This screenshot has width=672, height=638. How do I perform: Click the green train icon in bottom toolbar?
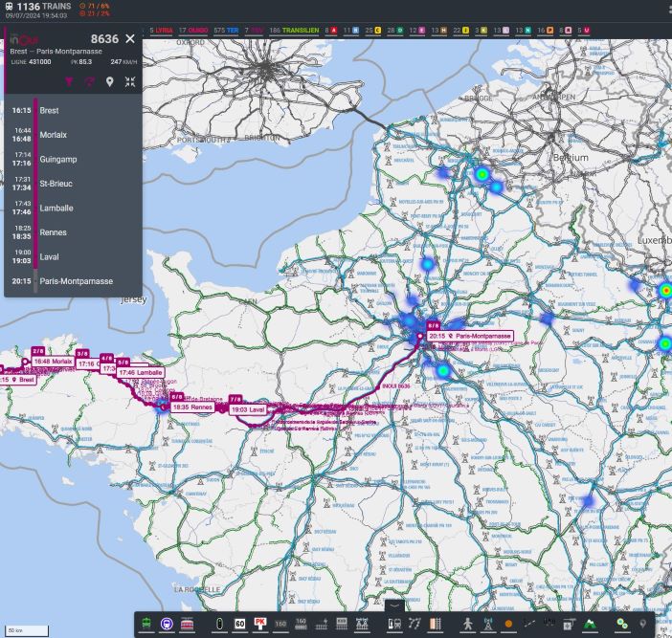146,624
